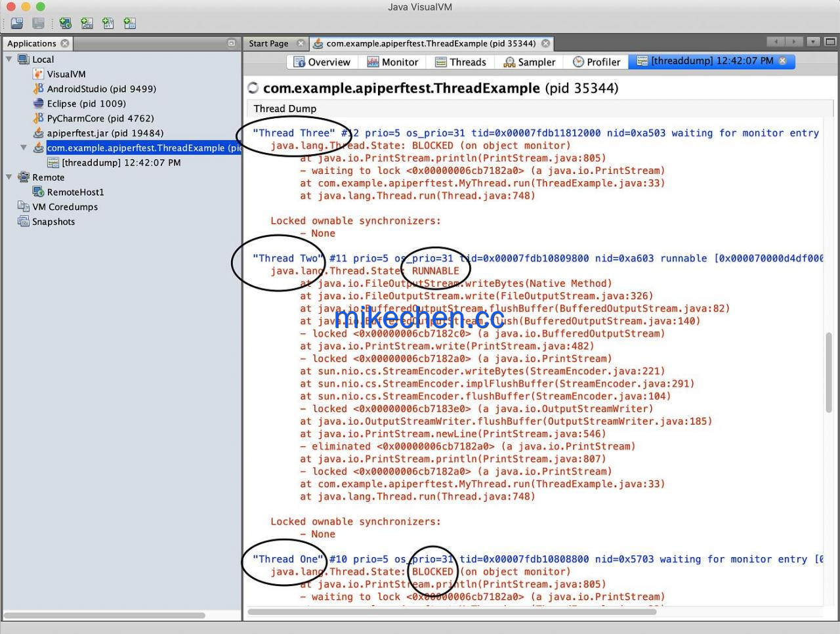Click the thread dump vertical scrollbar
The image size is (840, 634).
(x=829, y=372)
